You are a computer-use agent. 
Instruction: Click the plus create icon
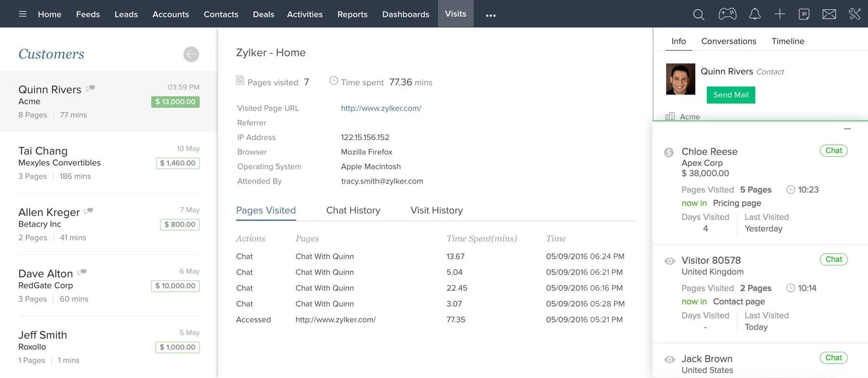(780, 14)
